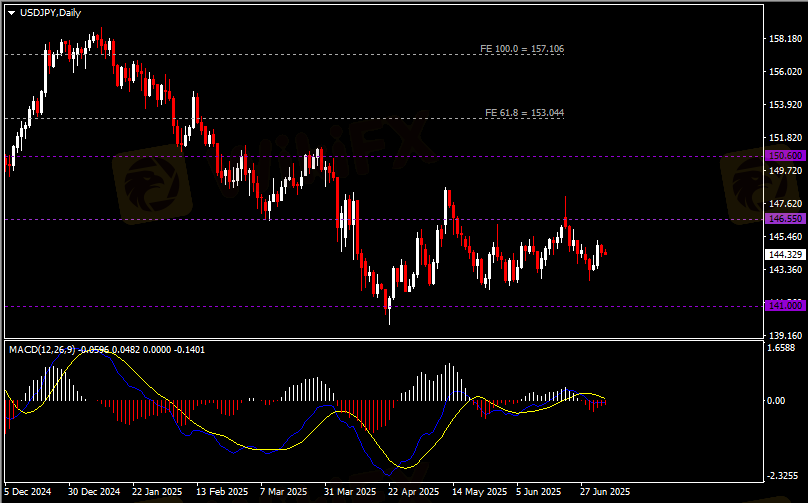808x503 pixels.
Task: Click the 158.180 price axis value
Action: click(x=785, y=39)
